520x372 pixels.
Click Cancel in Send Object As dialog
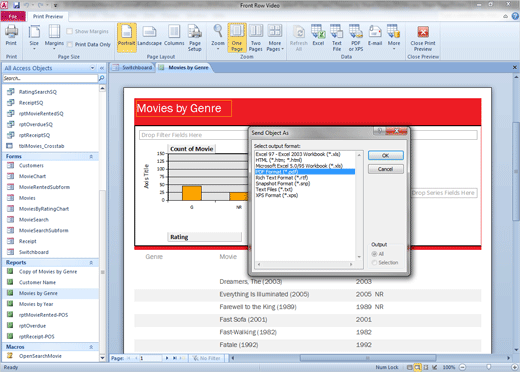[x=386, y=169]
